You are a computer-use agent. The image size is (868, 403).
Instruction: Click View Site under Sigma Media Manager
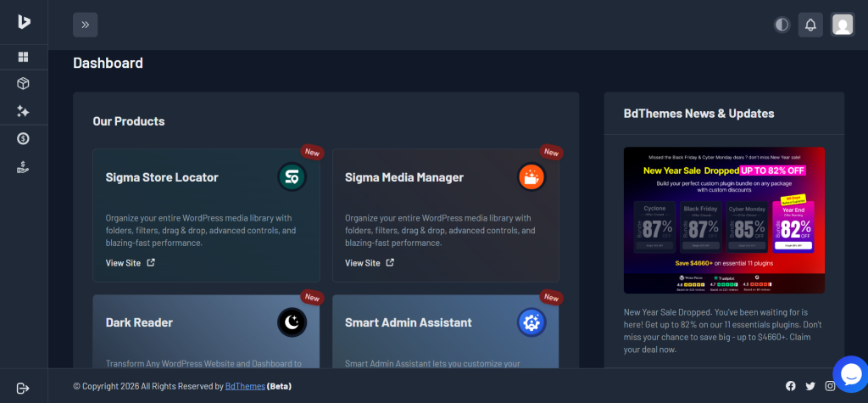(x=370, y=263)
